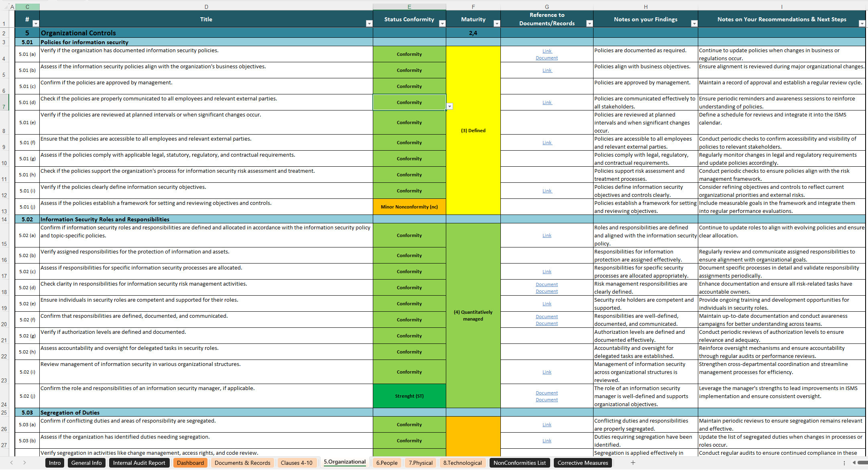This screenshot has width=868, height=470.
Task: Go to the 8.Technological sheet tab
Action: (x=462, y=463)
